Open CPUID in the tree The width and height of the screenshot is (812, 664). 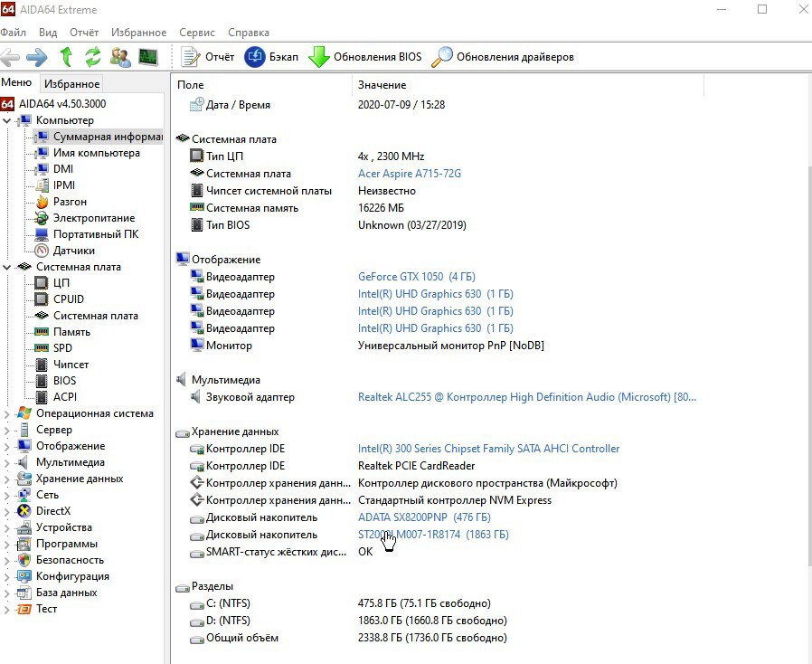point(59,299)
